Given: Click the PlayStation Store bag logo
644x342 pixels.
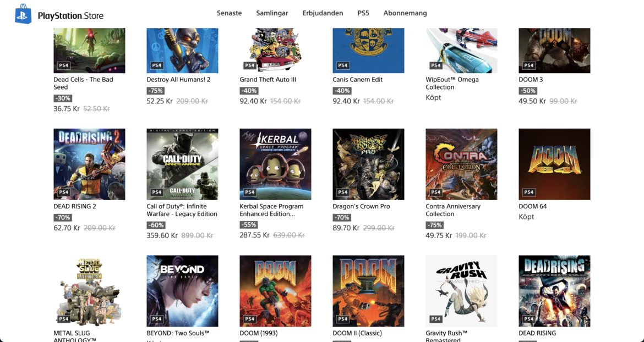Looking at the screenshot, I should pyautogui.click(x=23, y=14).
